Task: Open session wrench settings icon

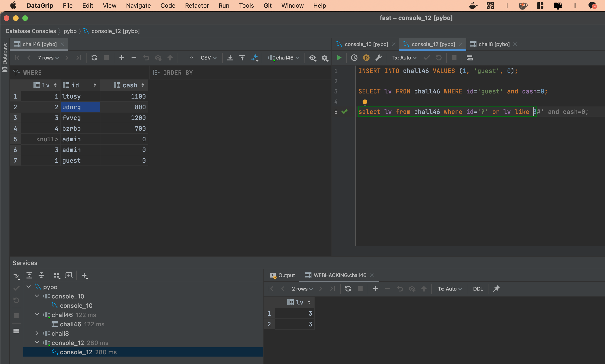Action: click(378, 58)
